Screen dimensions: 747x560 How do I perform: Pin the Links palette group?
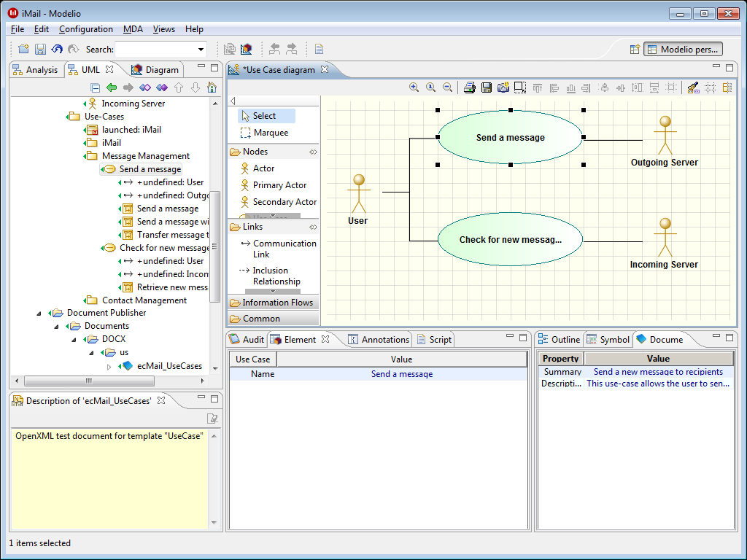[313, 227]
